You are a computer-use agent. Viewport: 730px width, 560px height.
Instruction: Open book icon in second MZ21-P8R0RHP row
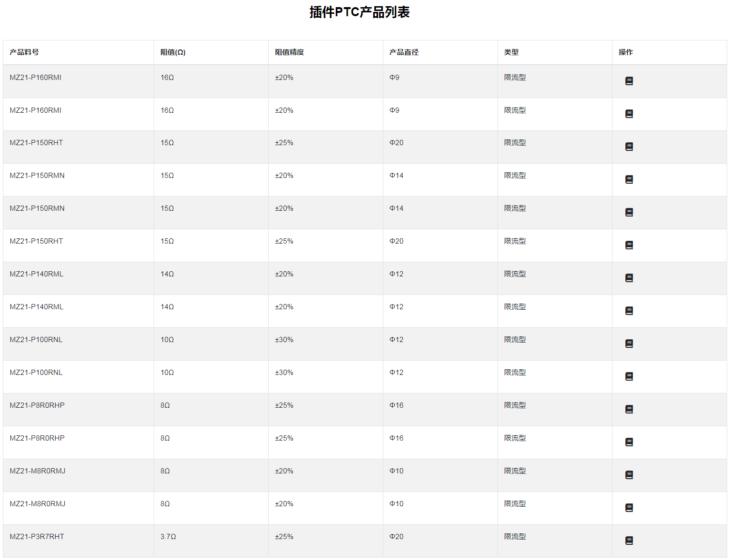coord(629,442)
